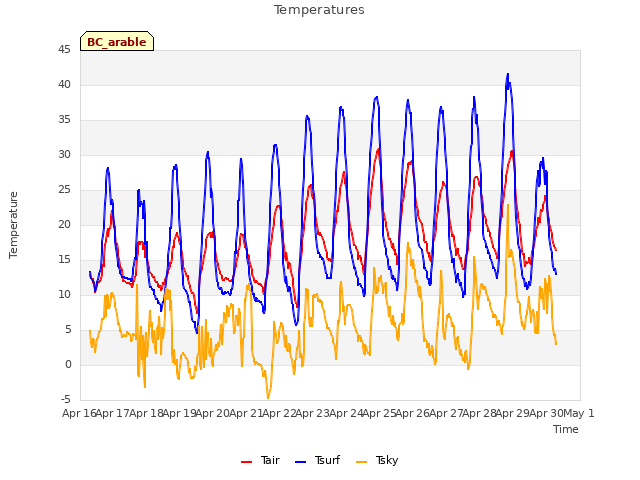Click the Tair peak near 31 on Apr 24
Image resolution: width=640 pixels, height=480 pixels.
(378, 150)
